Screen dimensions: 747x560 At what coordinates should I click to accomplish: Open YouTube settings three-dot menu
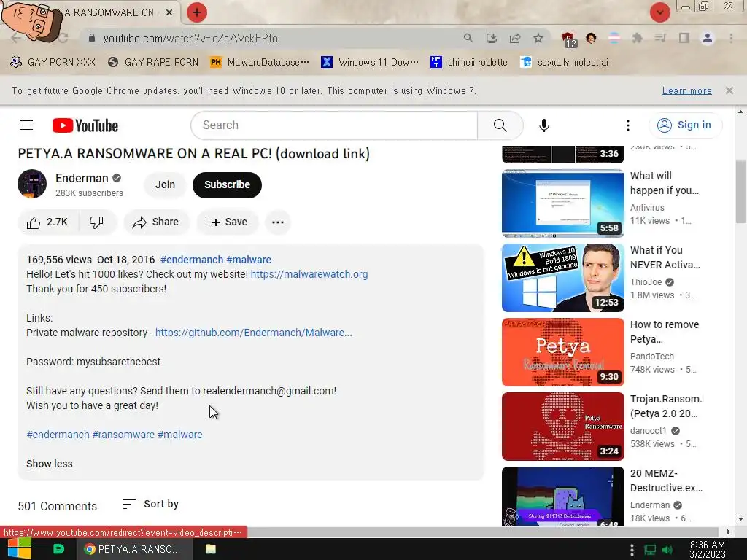(x=628, y=125)
